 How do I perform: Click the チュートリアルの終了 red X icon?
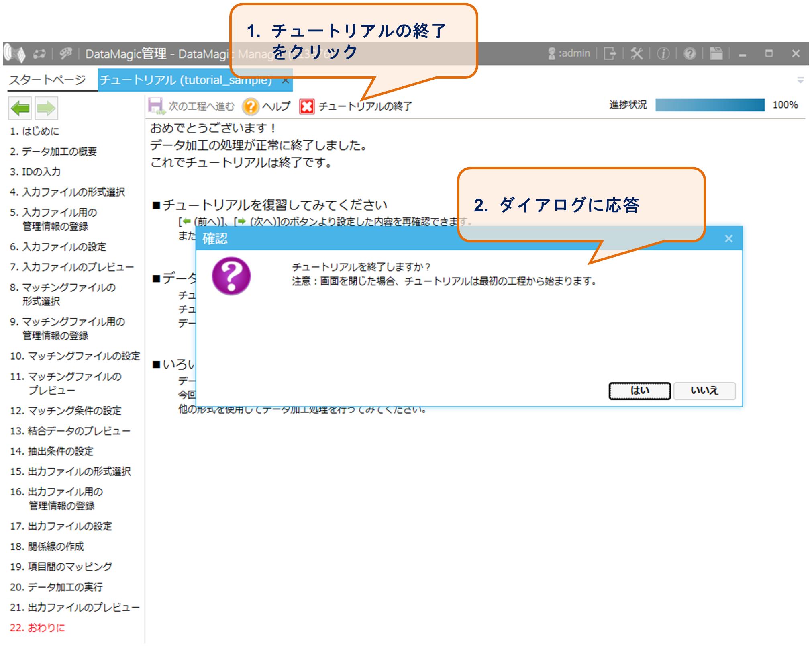[x=307, y=106]
